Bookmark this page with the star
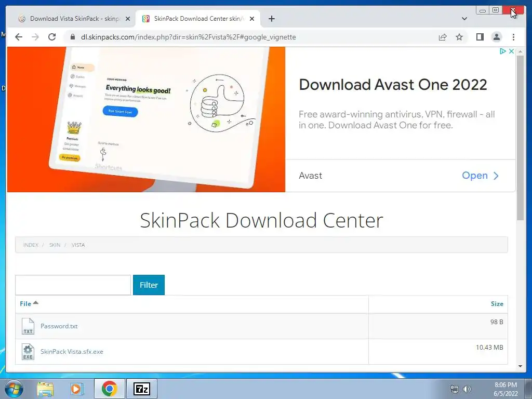The height and width of the screenshot is (399, 532). pyautogui.click(x=459, y=37)
